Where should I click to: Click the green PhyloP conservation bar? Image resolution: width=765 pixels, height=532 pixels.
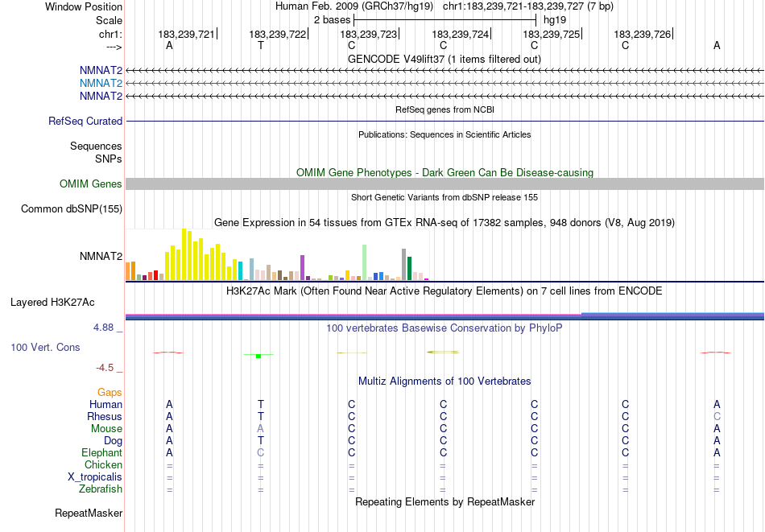pos(258,356)
